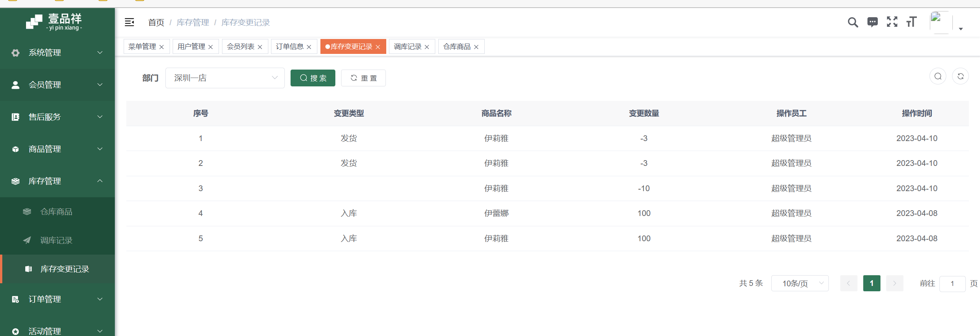Click the user avatar image

tap(941, 22)
